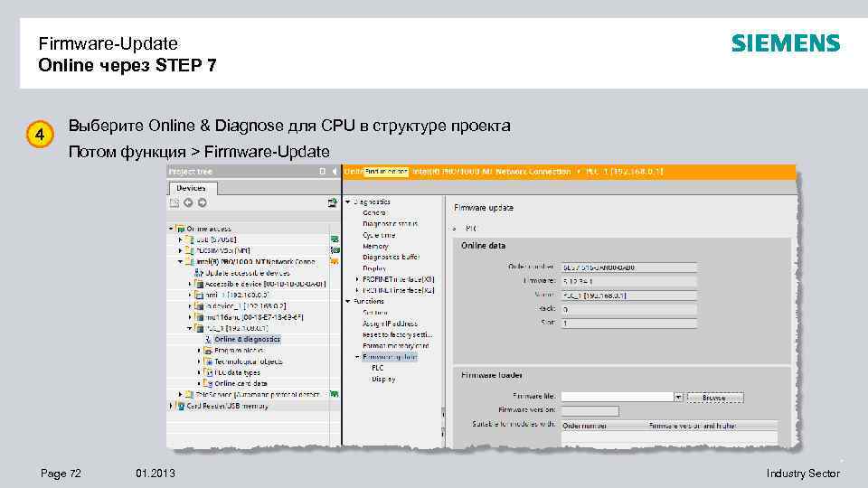Collapse the Diagnostics section arrow
This screenshot has width=868, height=488.
(x=348, y=202)
